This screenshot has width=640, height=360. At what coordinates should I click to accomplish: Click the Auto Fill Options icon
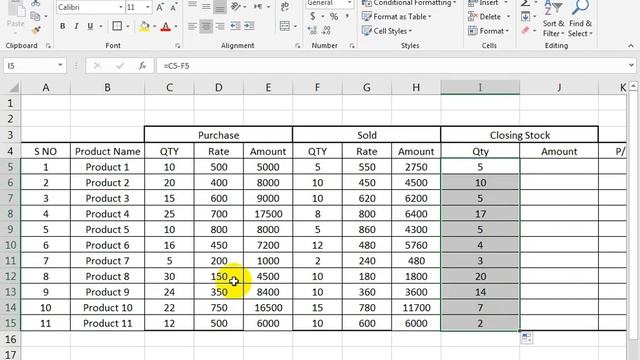(527, 338)
